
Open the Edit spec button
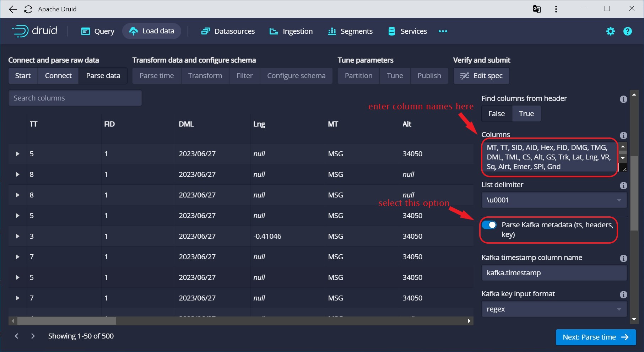[x=481, y=76]
